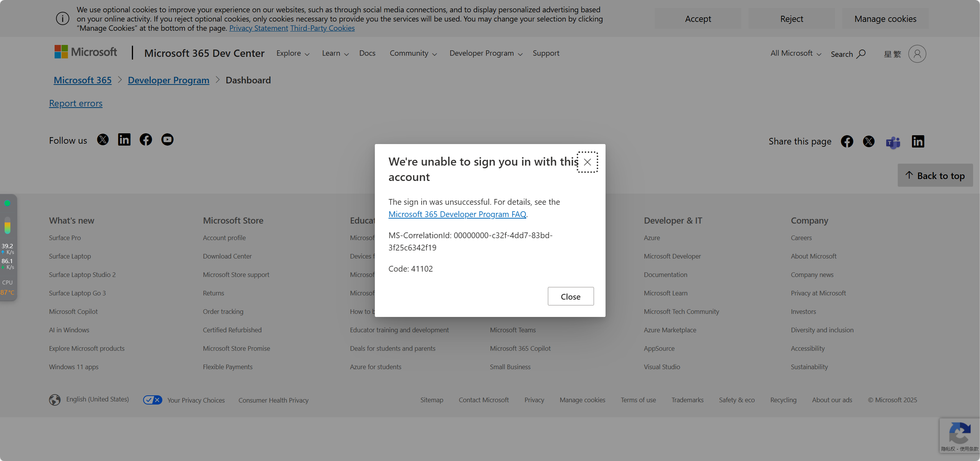Image resolution: width=980 pixels, height=461 pixels.
Task: Click the globe icon for language selection
Action: (55, 400)
